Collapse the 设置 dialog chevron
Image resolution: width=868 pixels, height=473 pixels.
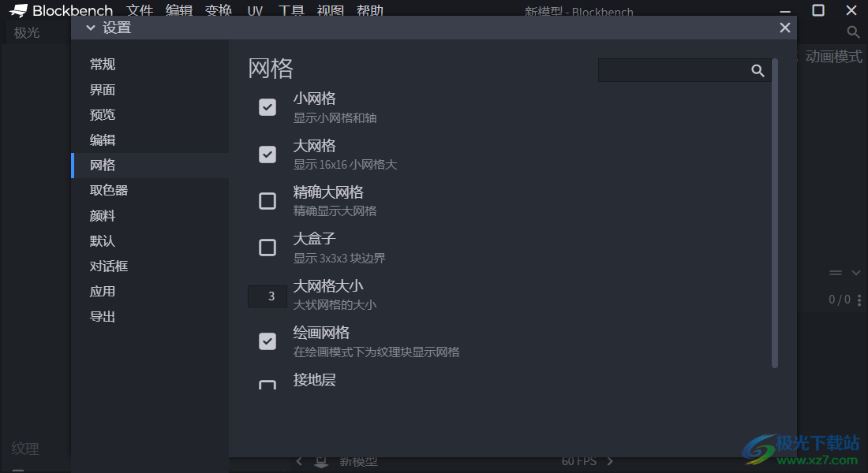tap(91, 28)
